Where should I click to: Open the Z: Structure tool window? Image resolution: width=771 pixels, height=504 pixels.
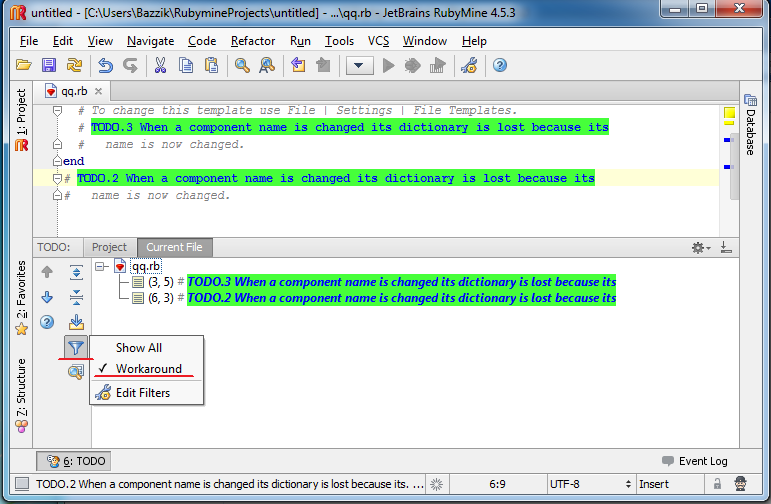(21, 396)
